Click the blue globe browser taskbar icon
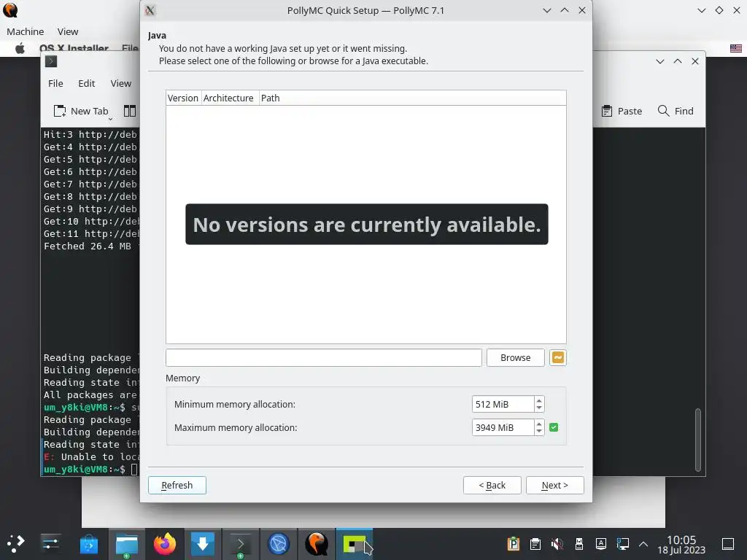747x560 pixels. point(279,544)
